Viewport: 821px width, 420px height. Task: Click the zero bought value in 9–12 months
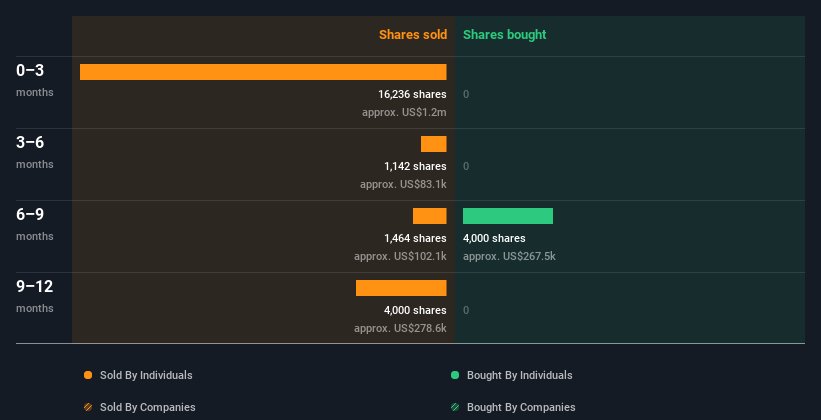(x=466, y=310)
